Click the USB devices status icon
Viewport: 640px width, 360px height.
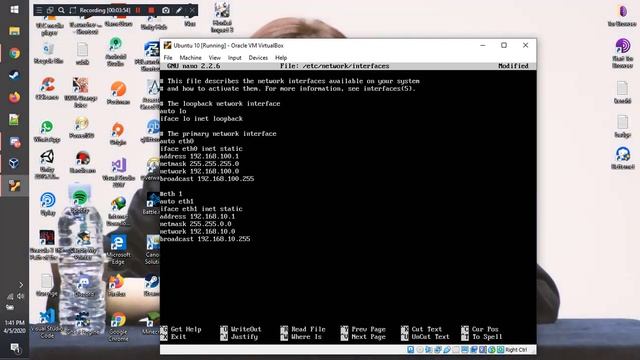coord(447,350)
